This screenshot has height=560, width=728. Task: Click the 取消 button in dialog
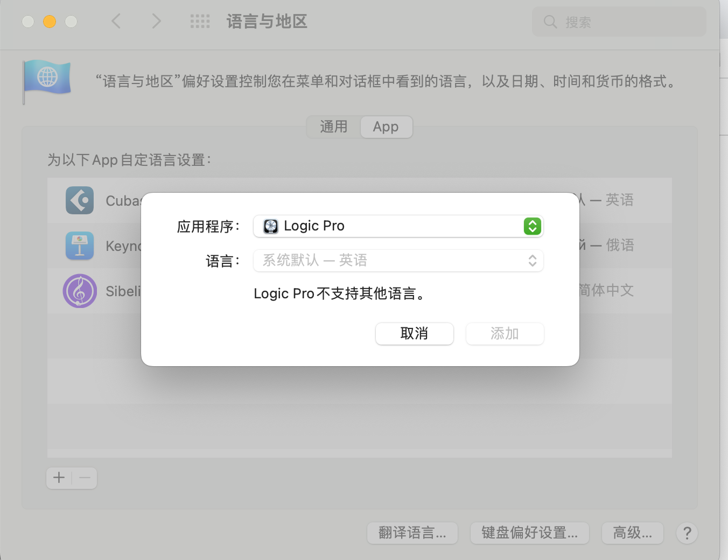(414, 334)
